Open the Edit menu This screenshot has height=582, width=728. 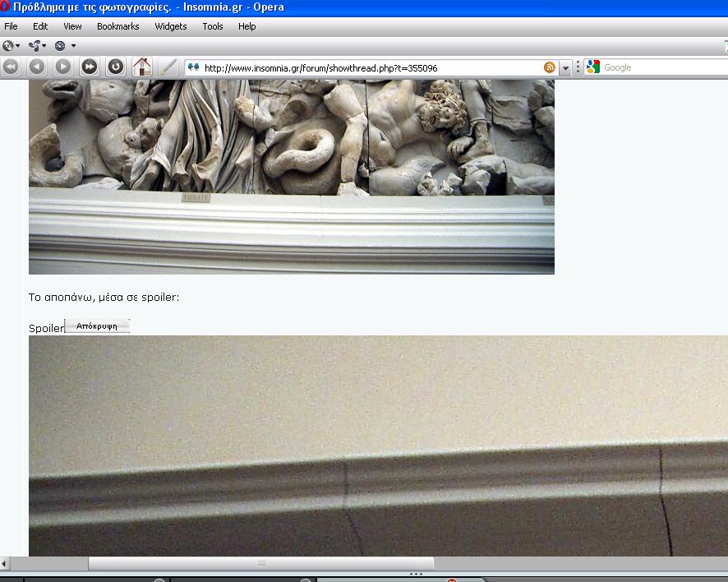40,26
